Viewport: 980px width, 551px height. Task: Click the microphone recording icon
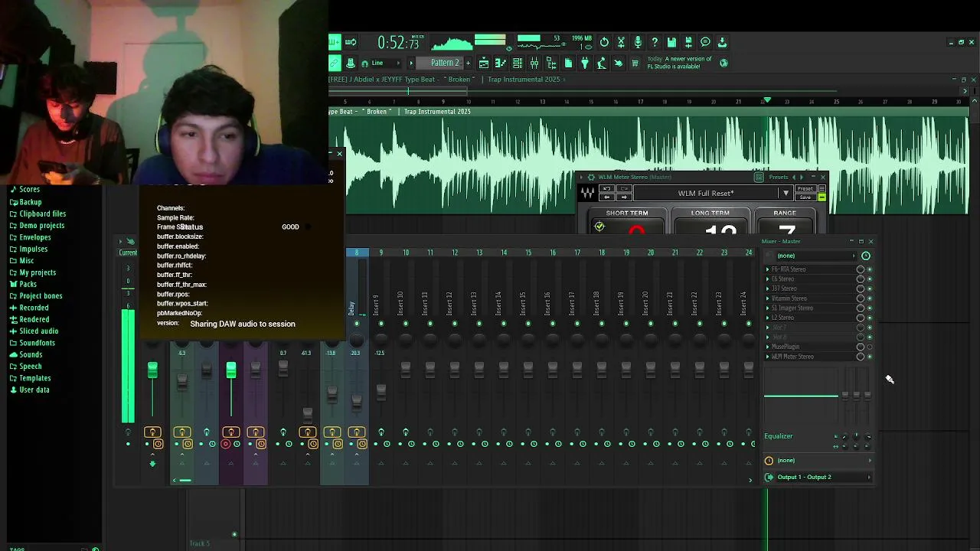pyautogui.click(x=638, y=42)
